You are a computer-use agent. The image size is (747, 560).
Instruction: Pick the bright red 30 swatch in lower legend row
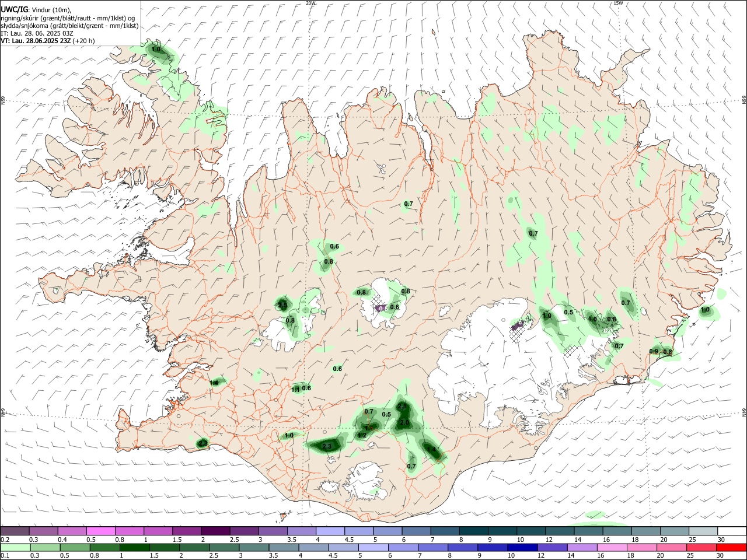point(732,547)
